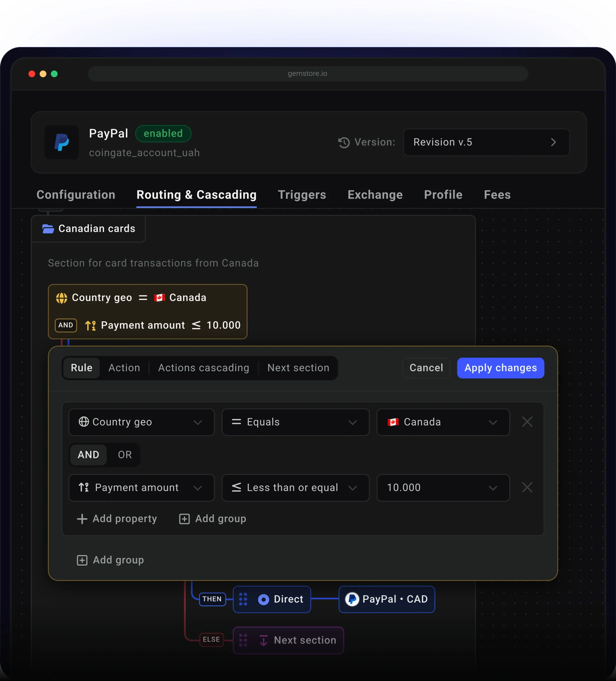The width and height of the screenshot is (616, 681).
Task: Open the Payment amount property dropdown
Action: 141,487
